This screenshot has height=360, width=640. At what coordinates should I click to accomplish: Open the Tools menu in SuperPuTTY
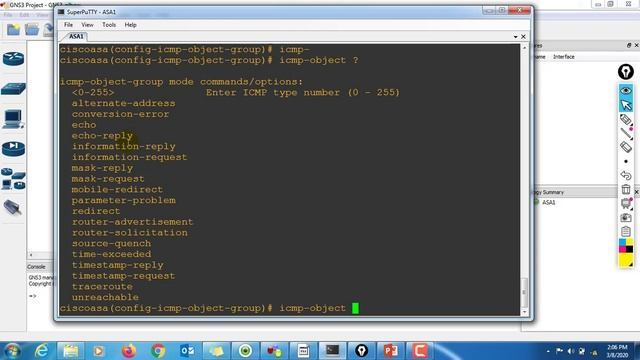click(109, 25)
